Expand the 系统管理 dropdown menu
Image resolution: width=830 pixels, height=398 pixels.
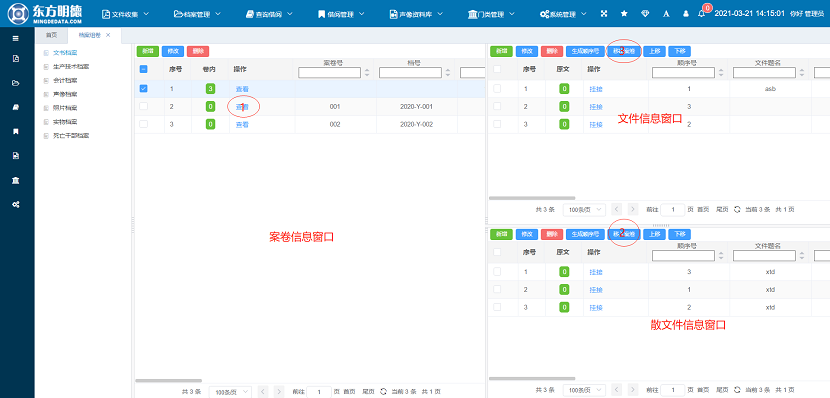click(563, 14)
